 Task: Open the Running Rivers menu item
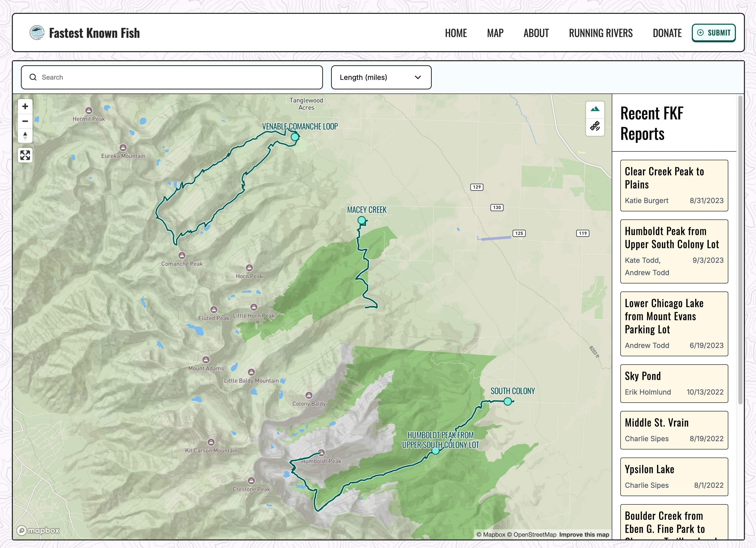601,33
